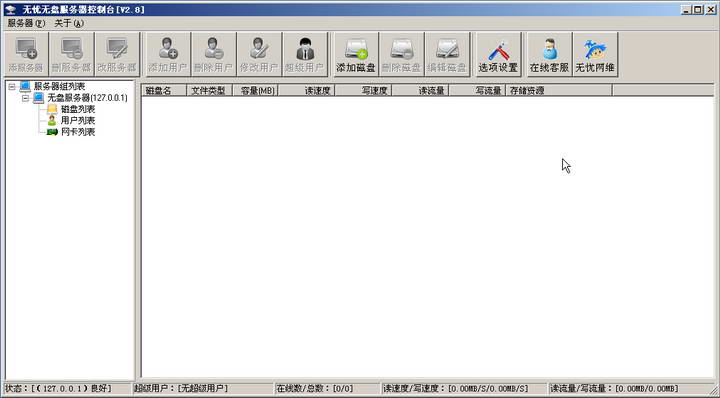Click the 编辑磁盘 edit disk icon
The width and height of the screenshot is (720, 398).
(447, 54)
